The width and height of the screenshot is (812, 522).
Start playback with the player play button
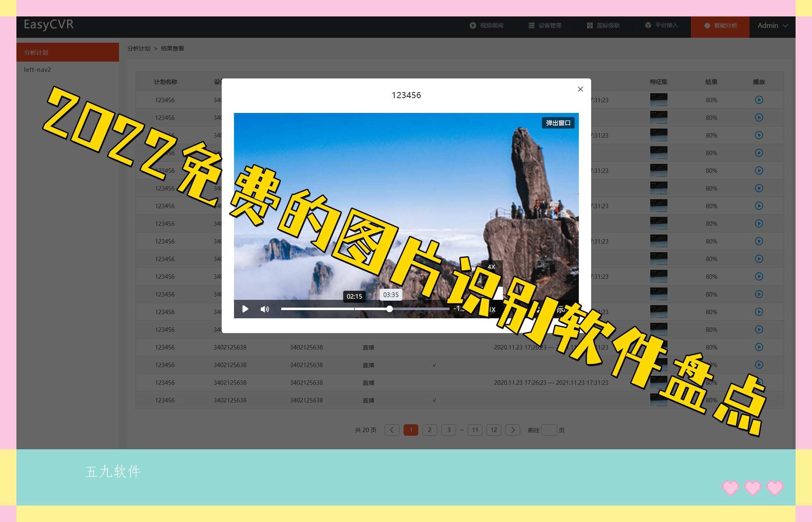pyautogui.click(x=245, y=309)
